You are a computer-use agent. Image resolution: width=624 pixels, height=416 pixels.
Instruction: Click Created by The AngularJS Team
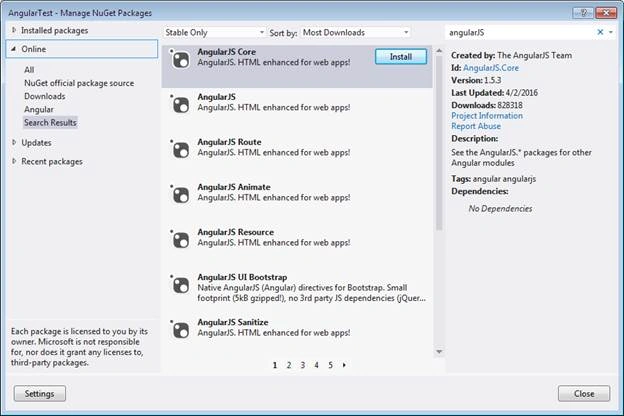(x=511, y=56)
